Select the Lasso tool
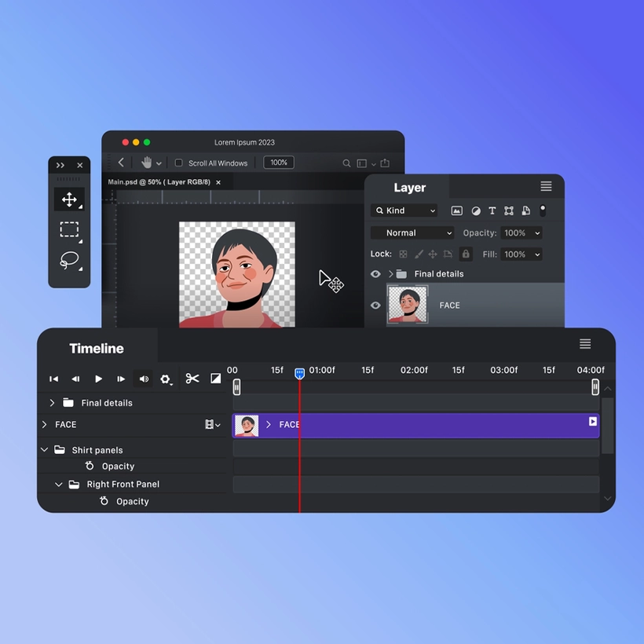Image resolution: width=644 pixels, height=644 pixels. (x=69, y=260)
